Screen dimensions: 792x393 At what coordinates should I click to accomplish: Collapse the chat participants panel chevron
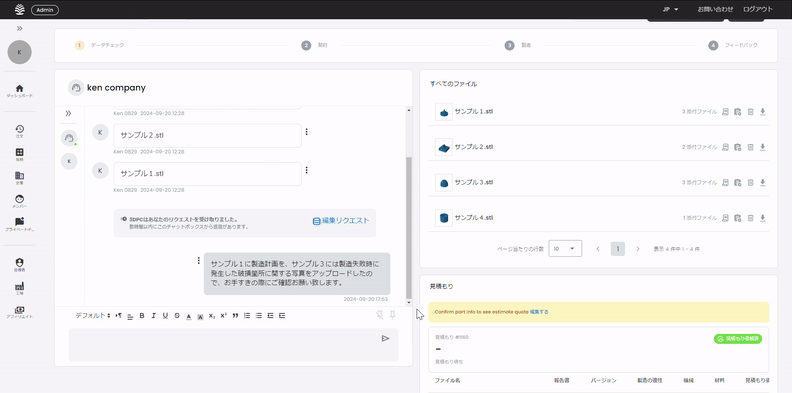pyautogui.click(x=69, y=114)
